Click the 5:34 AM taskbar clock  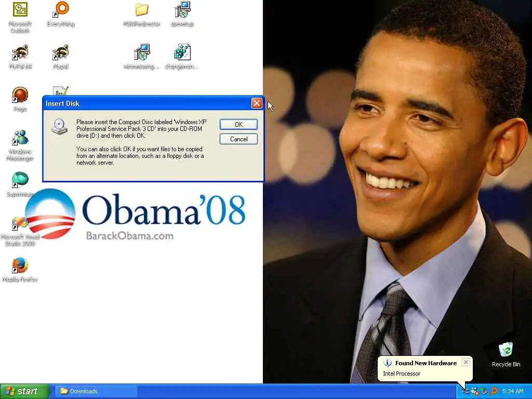coord(513,391)
